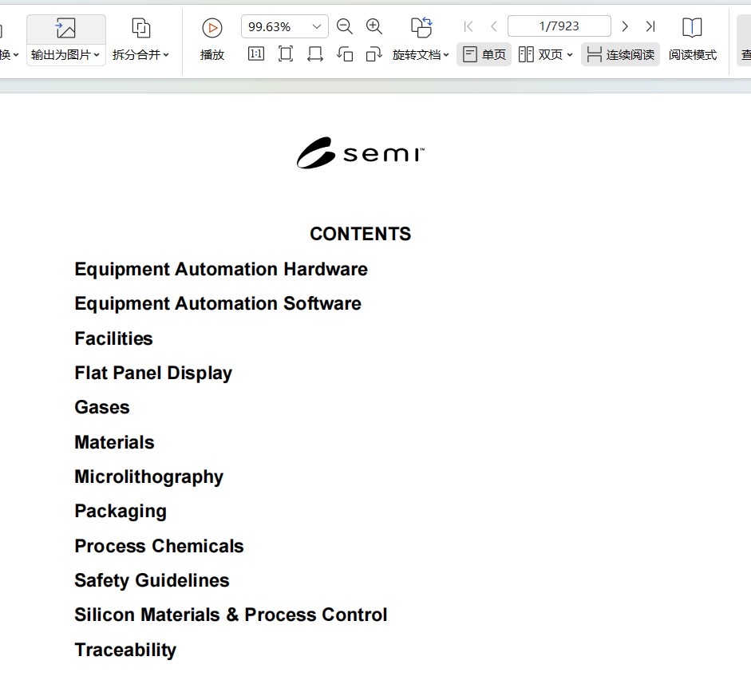The width and height of the screenshot is (751, 700).
Task: Expand the 拆分合并 dropdown menu
Action: coord(166,55)
